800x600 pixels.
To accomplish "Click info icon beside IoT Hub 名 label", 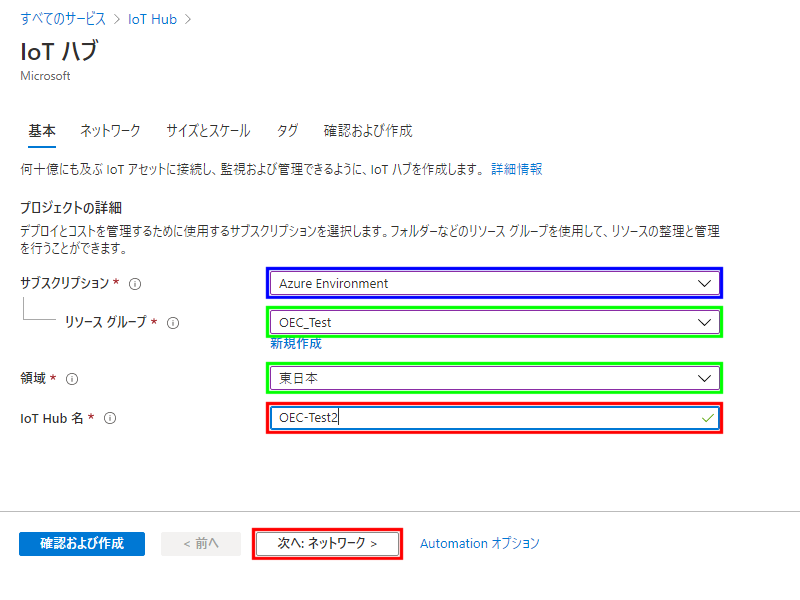I will (110, 419).
